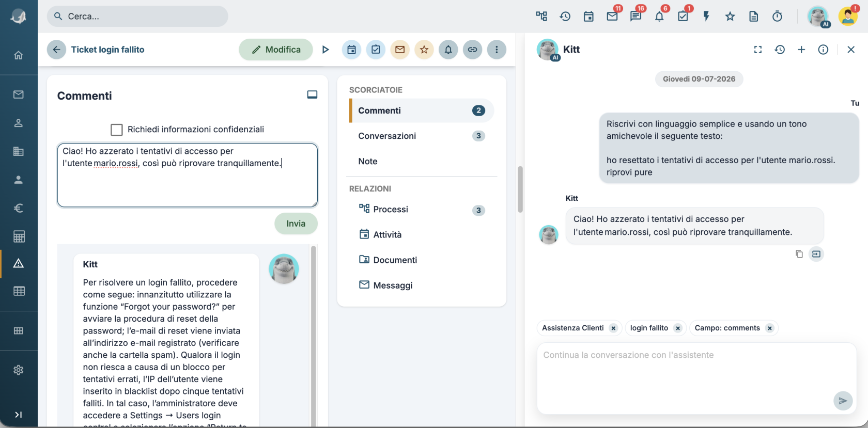868x428 pixels.
Task: Open chat messages with 16 badge
Action: coord(636,17)
